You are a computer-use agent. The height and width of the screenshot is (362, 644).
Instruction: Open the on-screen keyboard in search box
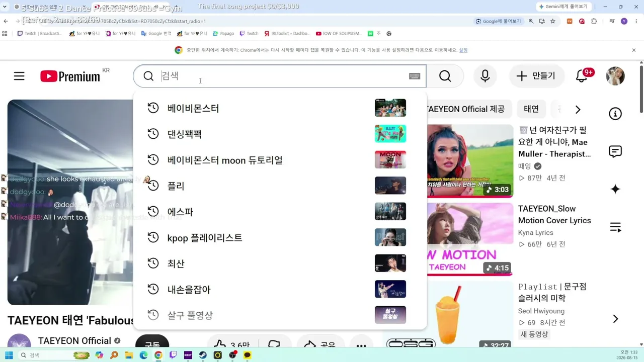(415, 76)
